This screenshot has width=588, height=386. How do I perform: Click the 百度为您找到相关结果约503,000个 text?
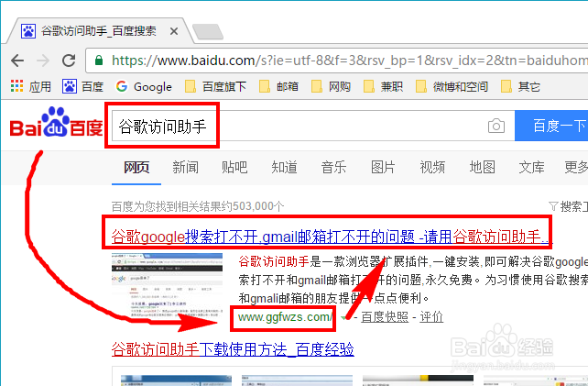point(198,206)
